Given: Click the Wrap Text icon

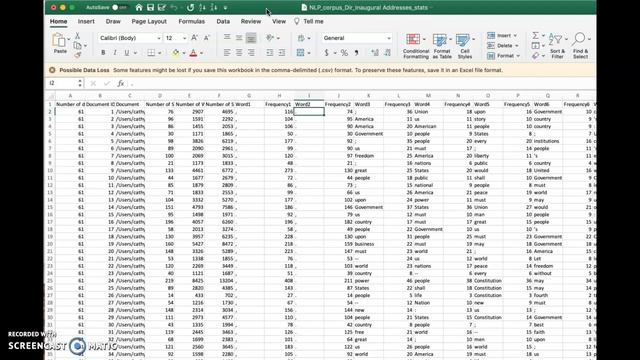Looking at the screenshot, I should [x=301, y=38].
